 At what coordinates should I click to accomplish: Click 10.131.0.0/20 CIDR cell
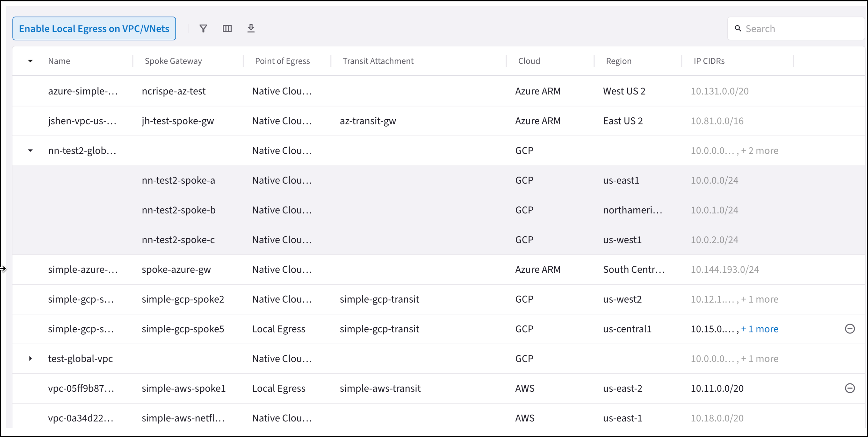[720, 91]
